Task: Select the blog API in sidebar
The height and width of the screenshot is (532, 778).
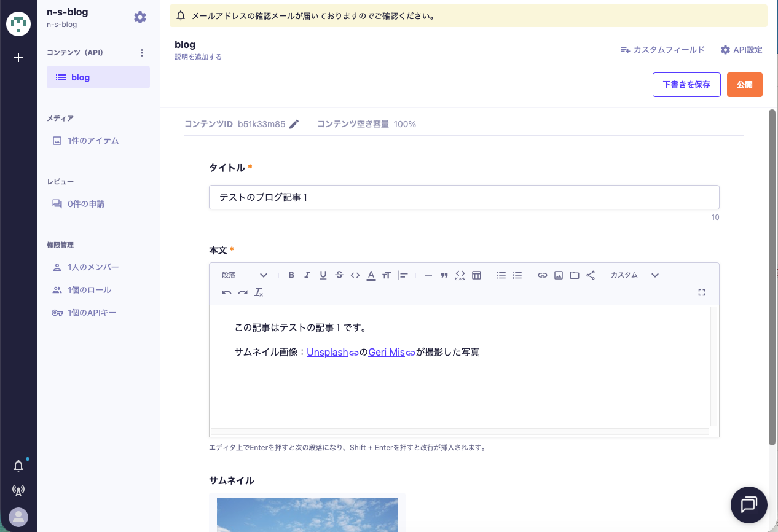Action: point(98,77)
